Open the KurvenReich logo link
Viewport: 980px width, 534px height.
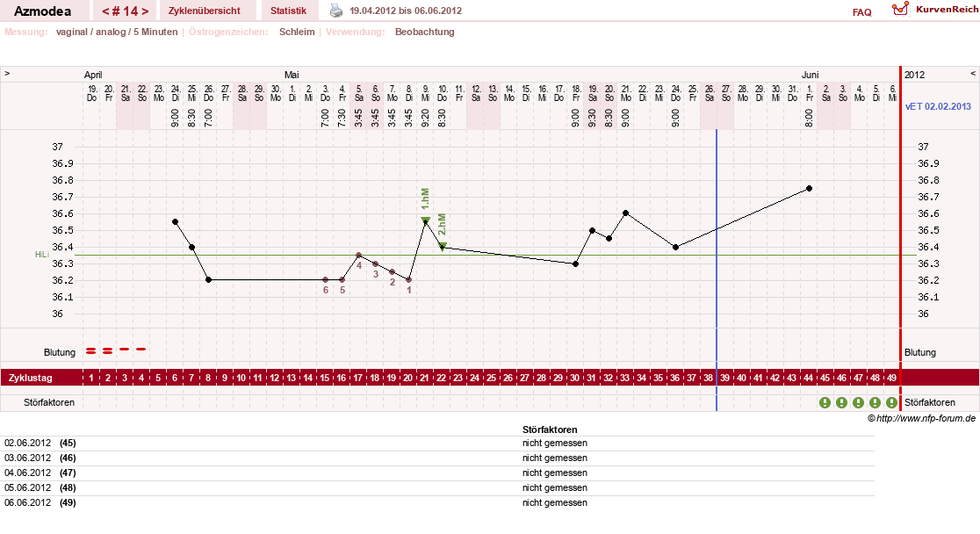point(934,9)
